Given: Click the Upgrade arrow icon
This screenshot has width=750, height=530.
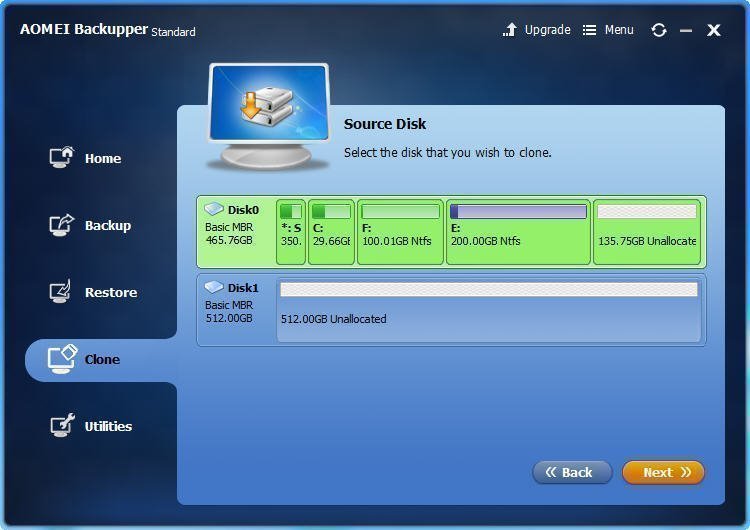Looking at the screenshot, I should (x=510, y=30).
